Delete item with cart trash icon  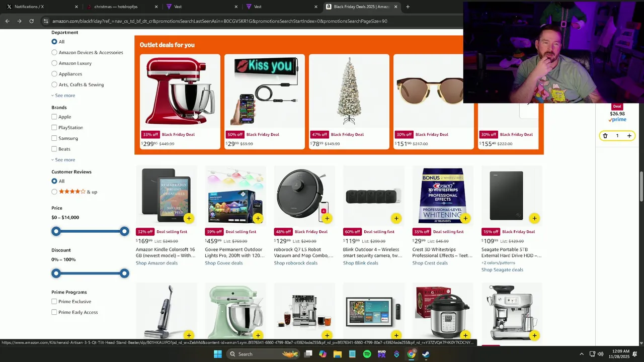pos(605,136)
